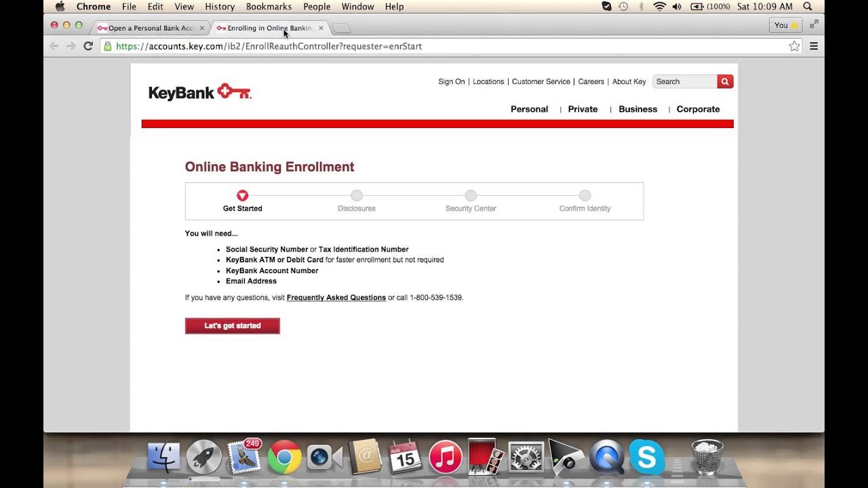Open the Chrome application menu
Viewport: 868px width, 488px height.
(x=94, y=6)
